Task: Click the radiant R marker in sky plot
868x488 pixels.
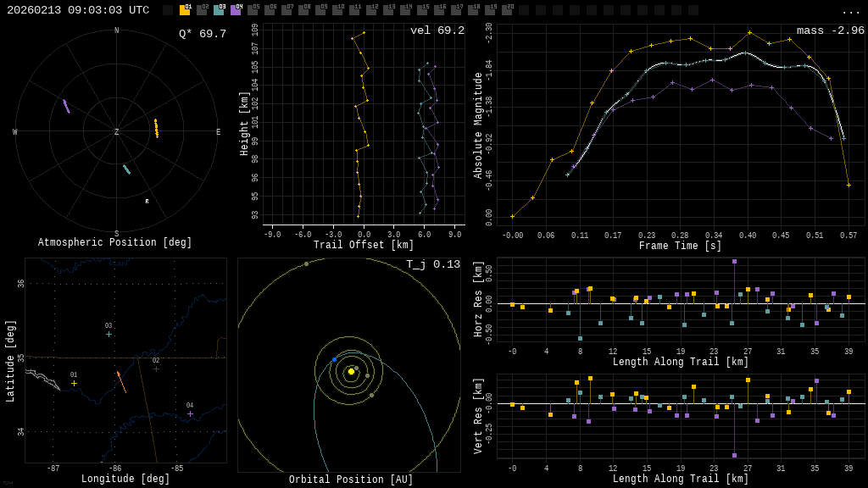Action: point(147,202)
